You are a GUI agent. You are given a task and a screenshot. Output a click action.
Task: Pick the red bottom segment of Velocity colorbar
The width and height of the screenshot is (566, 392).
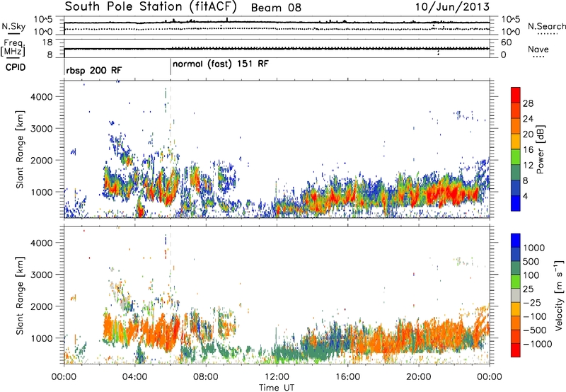tap(516, 350)
